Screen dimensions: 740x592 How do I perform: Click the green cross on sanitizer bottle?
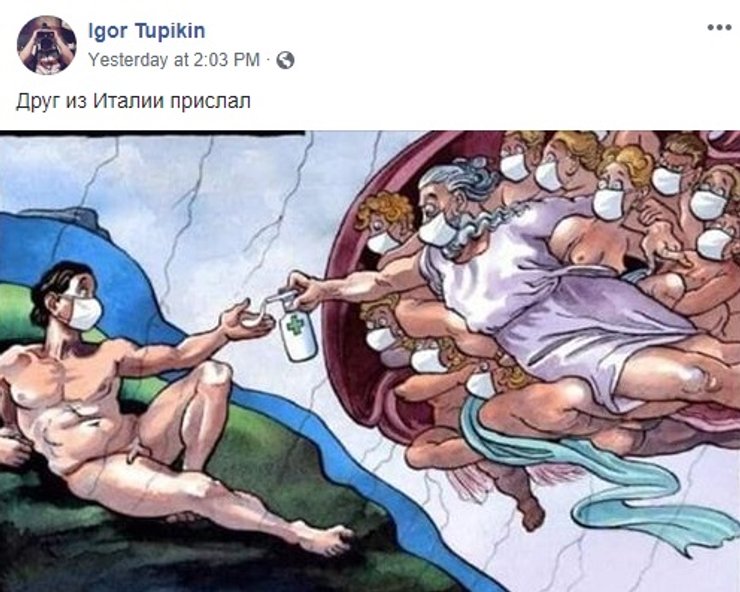[x=296, y=326]
